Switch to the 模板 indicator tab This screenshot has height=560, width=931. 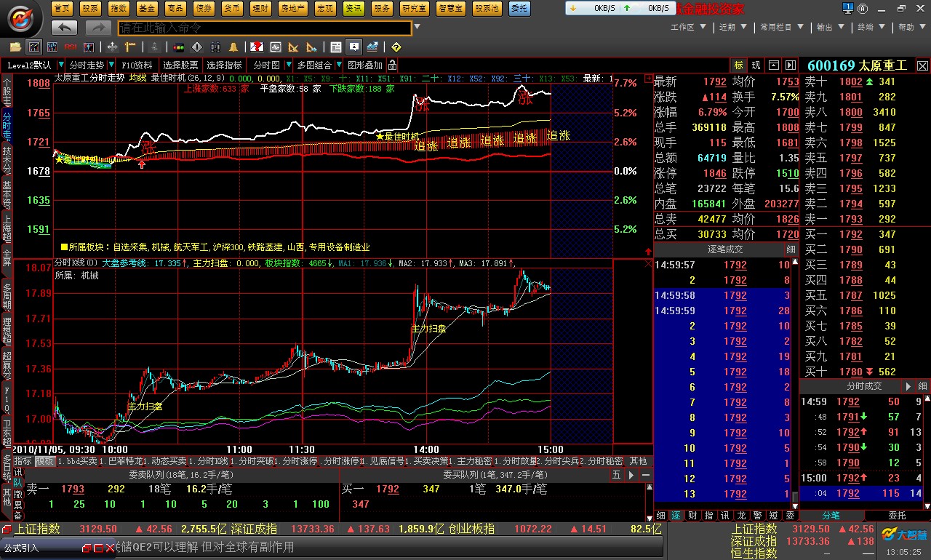44,461
